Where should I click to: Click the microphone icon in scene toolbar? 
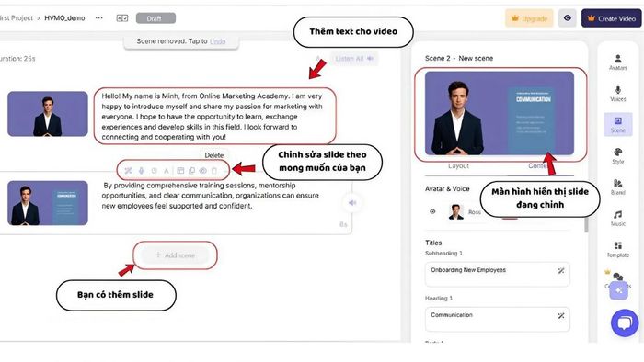click(x=141, y=171)
